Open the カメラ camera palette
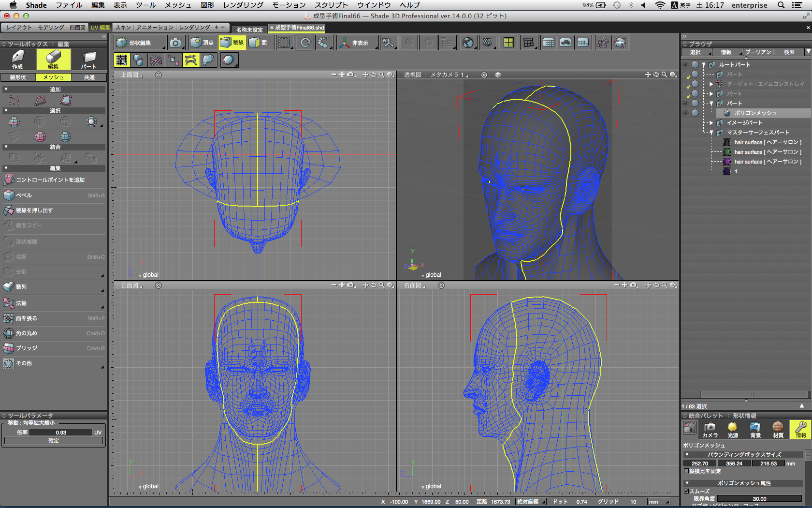The image size is (812, 508). (x=710, y=429)
